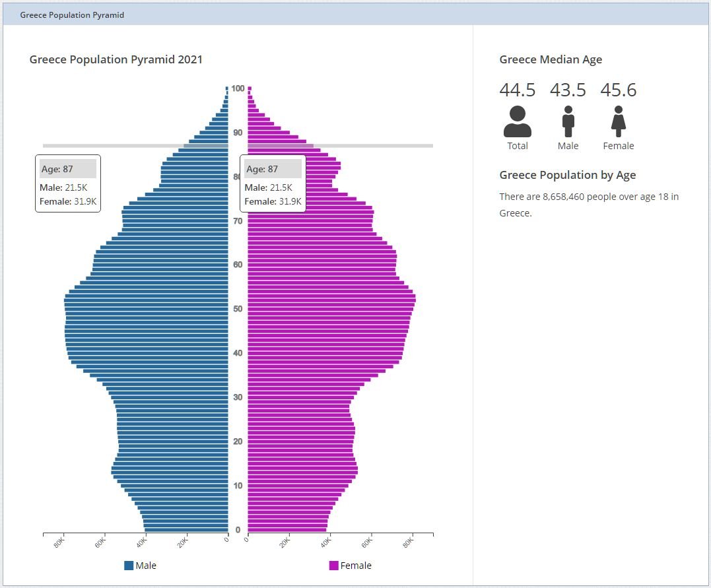Image resolution: width=711 pixels, height=588 pixels.
Task: Click the Age 87 tooltip over male bars
Action: click(x=67, y=183)
